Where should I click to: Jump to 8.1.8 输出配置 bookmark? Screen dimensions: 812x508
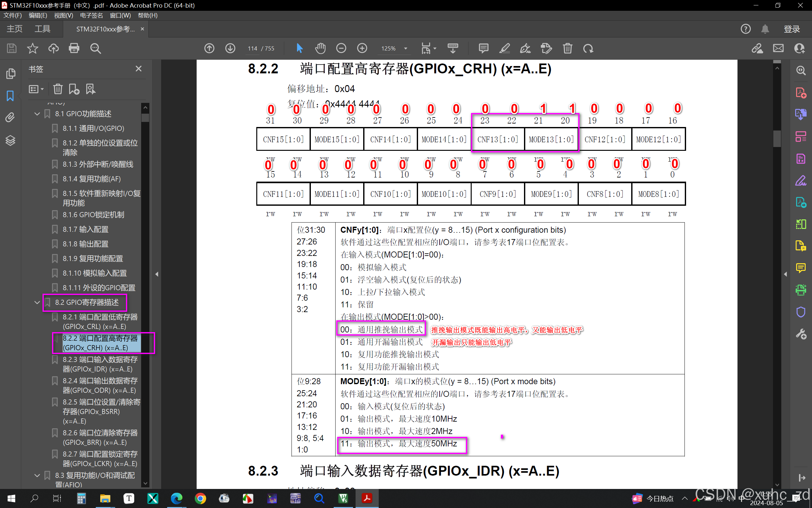coord(85,244)
